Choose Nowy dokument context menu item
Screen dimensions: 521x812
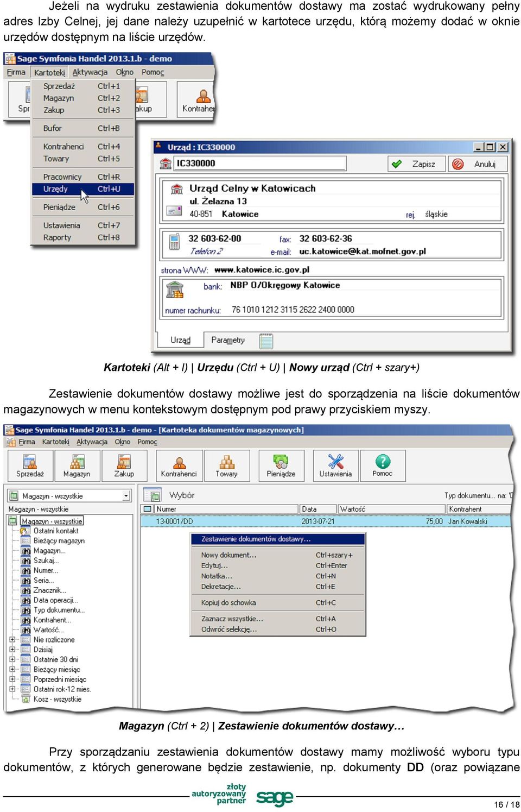(278, 555)
